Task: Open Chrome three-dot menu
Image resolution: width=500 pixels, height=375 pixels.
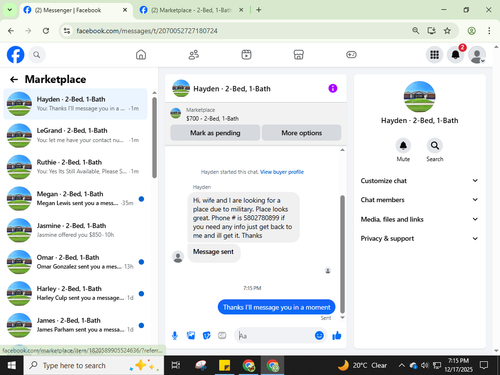Action: [489, 31]
